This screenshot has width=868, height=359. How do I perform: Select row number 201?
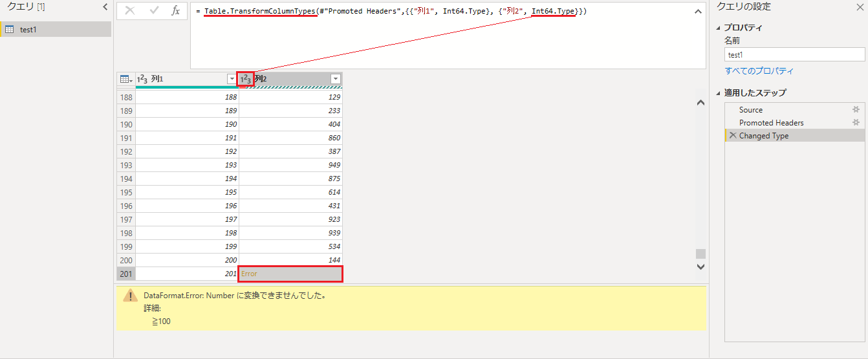126,274
